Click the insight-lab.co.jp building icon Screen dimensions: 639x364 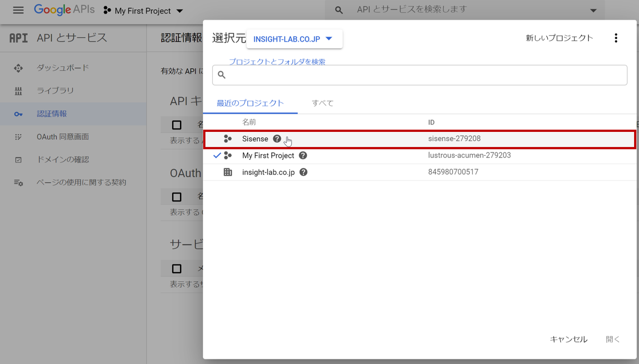tap(228, 172)
